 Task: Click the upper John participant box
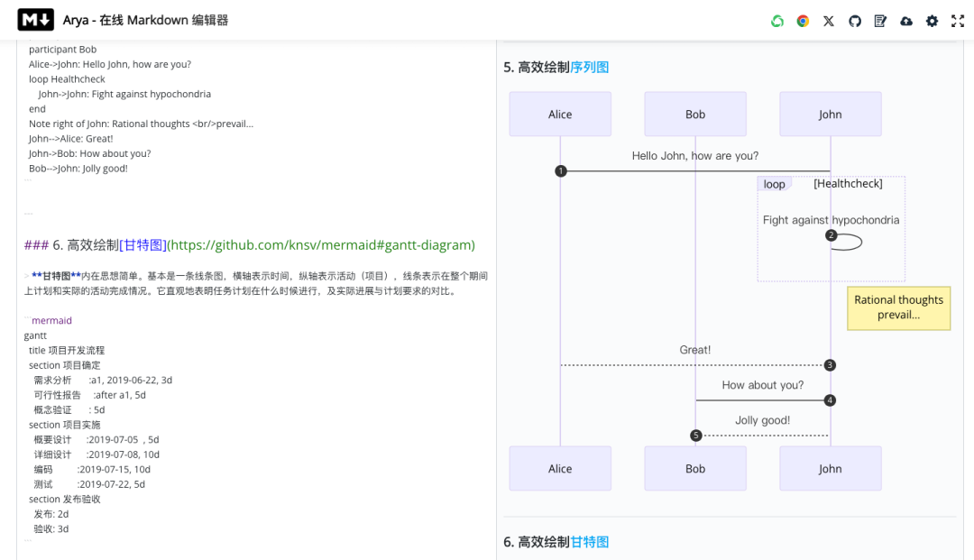point(831,115)
